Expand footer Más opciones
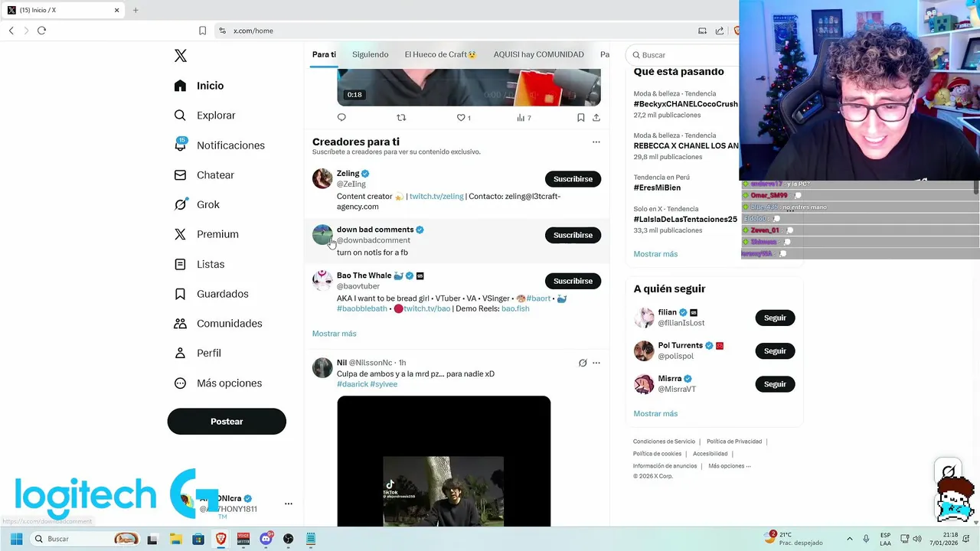Screen dimensions: 980x551 point(729,466)
